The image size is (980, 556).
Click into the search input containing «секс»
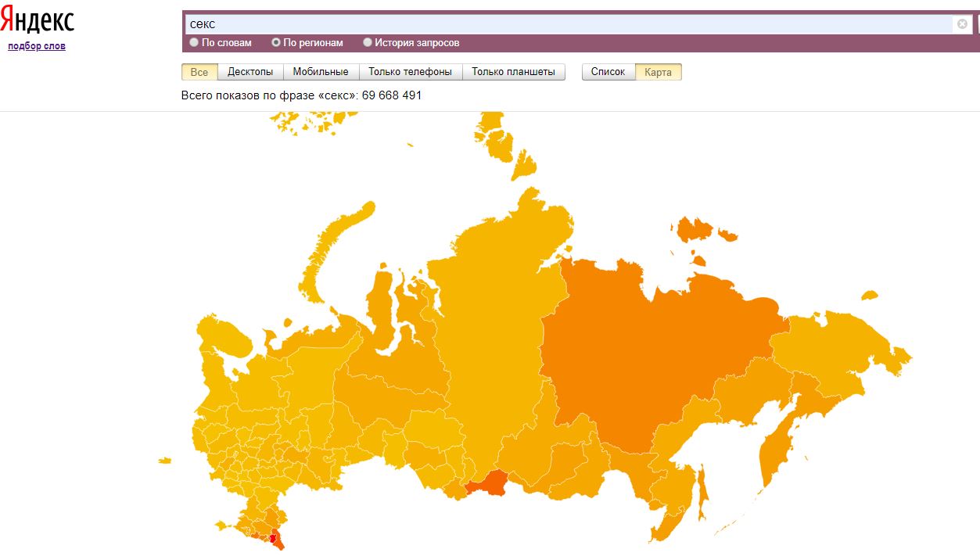tap(569, 24)
